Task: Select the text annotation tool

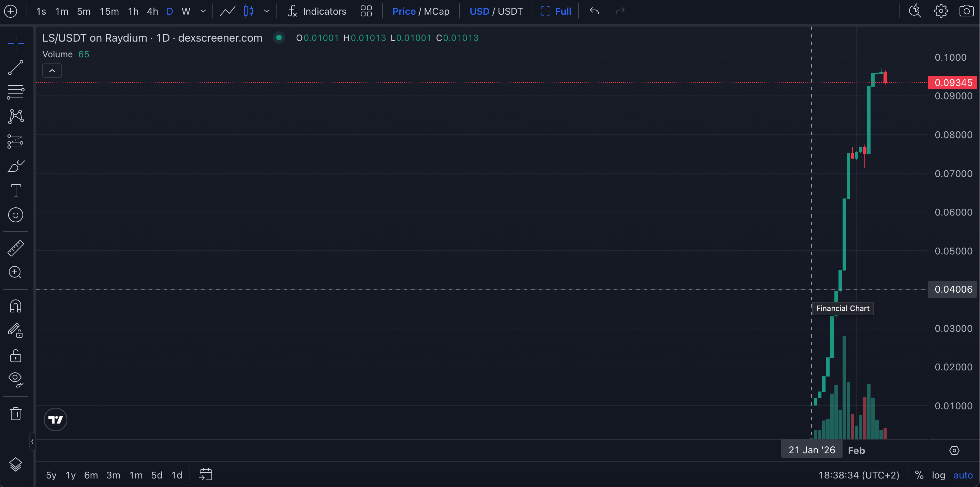Action: pyautogui.click(x=16, y=190)
